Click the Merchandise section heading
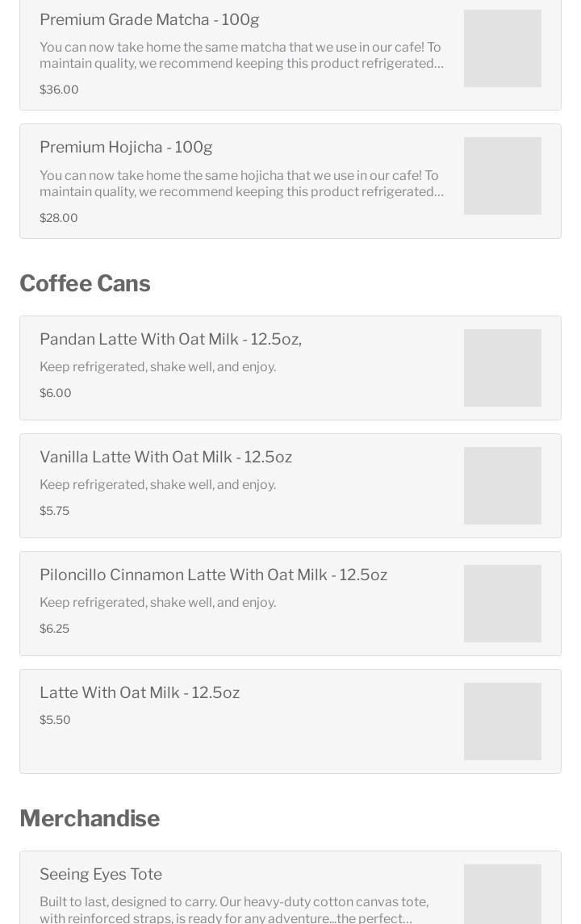 pyautogui.click(x=90, y=818)
